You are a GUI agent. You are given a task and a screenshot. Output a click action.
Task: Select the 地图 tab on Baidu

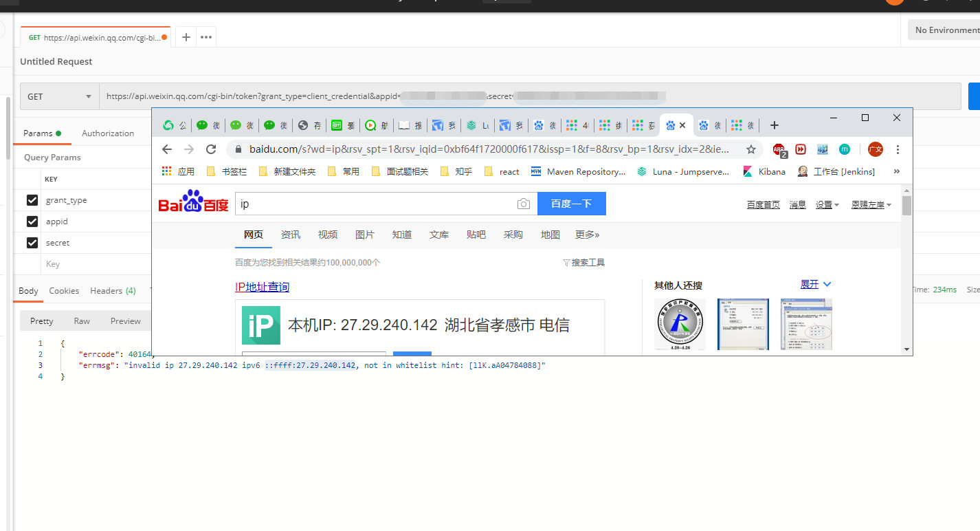coord(550,235)
